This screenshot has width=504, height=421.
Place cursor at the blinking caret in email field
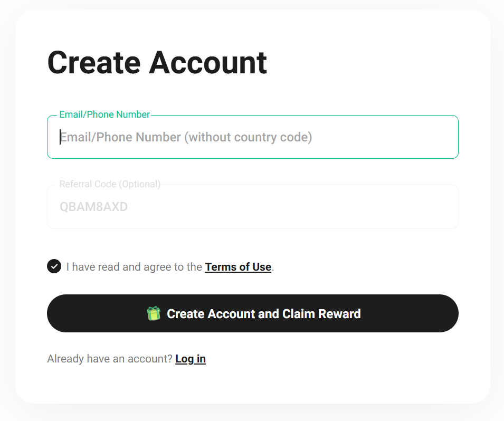[x=60, y=137]
